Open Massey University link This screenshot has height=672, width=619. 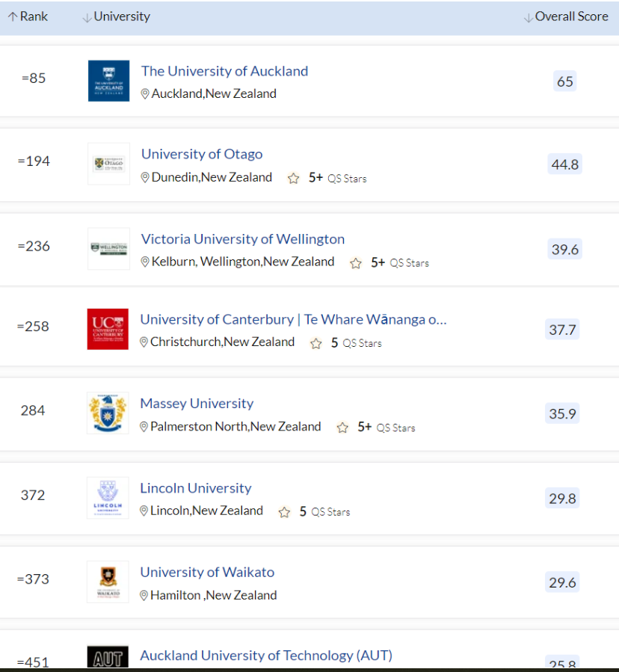coord(197,404)
